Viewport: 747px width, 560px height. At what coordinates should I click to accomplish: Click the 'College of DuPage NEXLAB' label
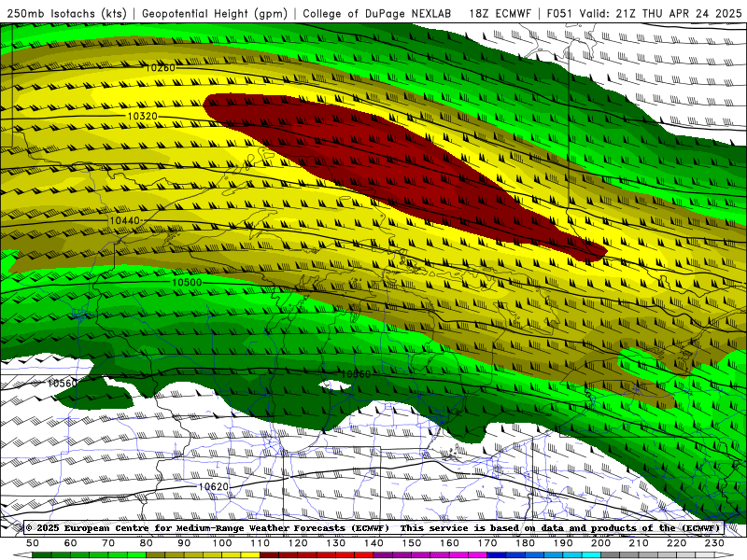click(377, 14)
